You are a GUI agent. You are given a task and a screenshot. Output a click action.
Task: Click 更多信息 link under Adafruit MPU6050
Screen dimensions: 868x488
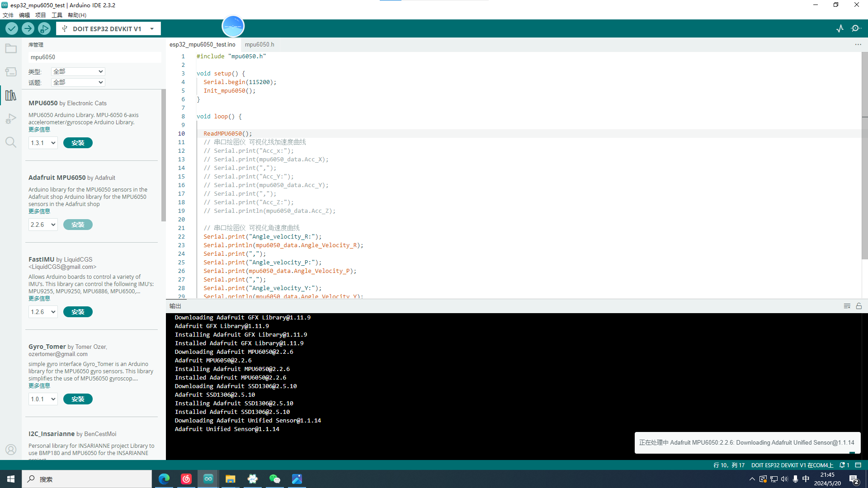click(39, 211)
